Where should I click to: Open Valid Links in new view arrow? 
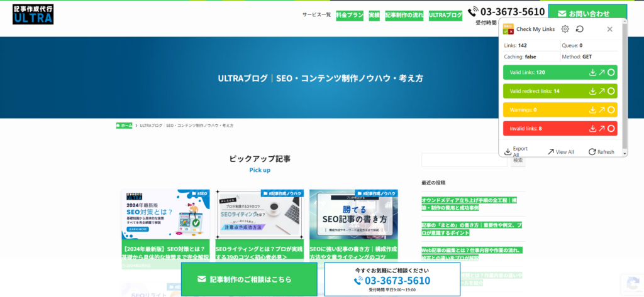pos(601,72)
